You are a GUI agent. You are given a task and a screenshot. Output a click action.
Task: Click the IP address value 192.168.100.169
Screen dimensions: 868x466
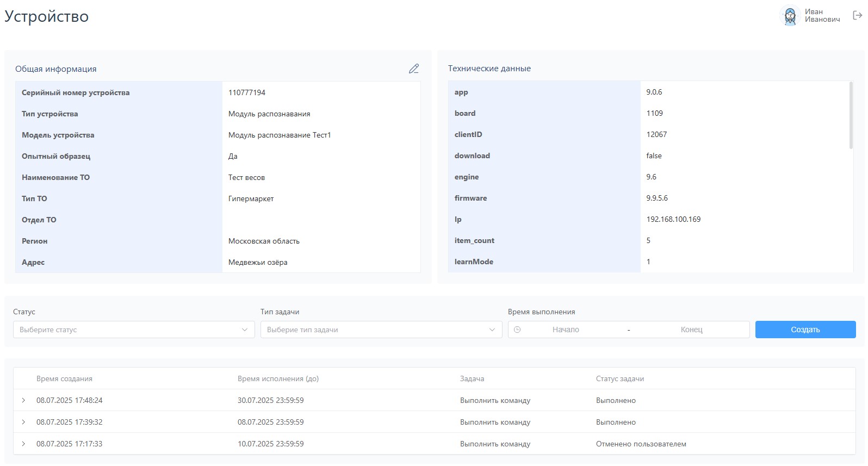[x=673, y=219]
